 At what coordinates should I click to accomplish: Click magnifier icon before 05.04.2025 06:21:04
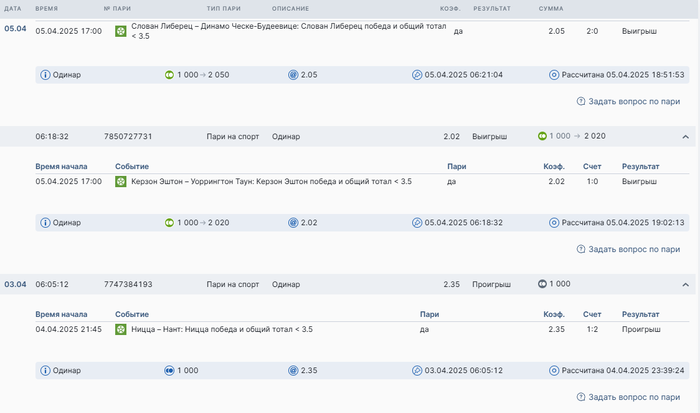(x=417, y=75)
